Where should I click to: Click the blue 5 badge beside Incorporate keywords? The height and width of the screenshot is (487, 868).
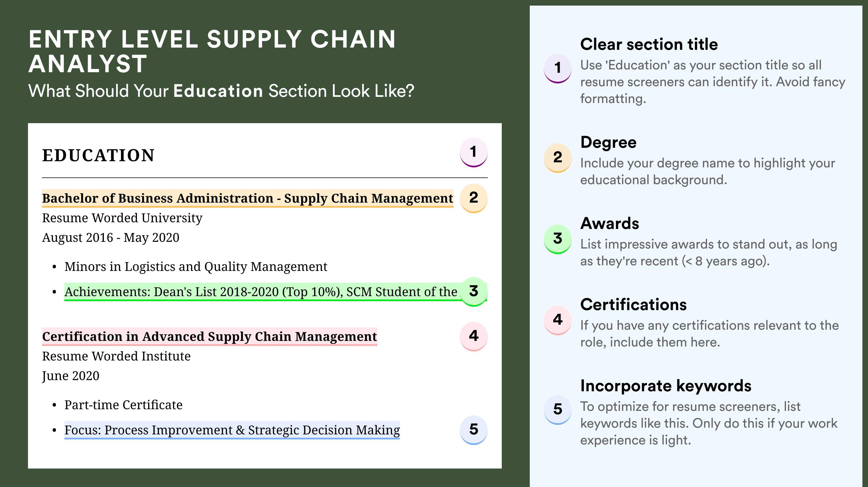click(x=557, y=409)
